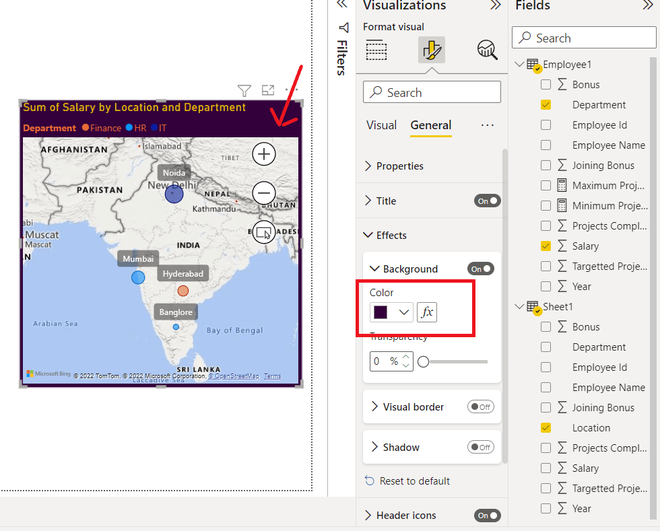Open conditional formatting fx button
This screenshot has height=531, width=660.
[427, 312]
